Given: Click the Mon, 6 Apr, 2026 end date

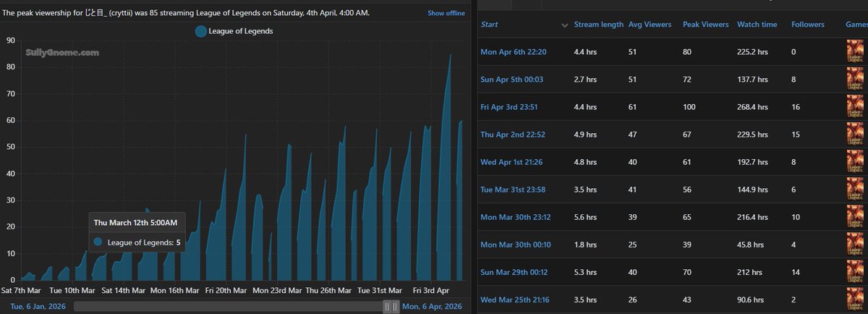Looking at the screenshot, I should point(433,307).
